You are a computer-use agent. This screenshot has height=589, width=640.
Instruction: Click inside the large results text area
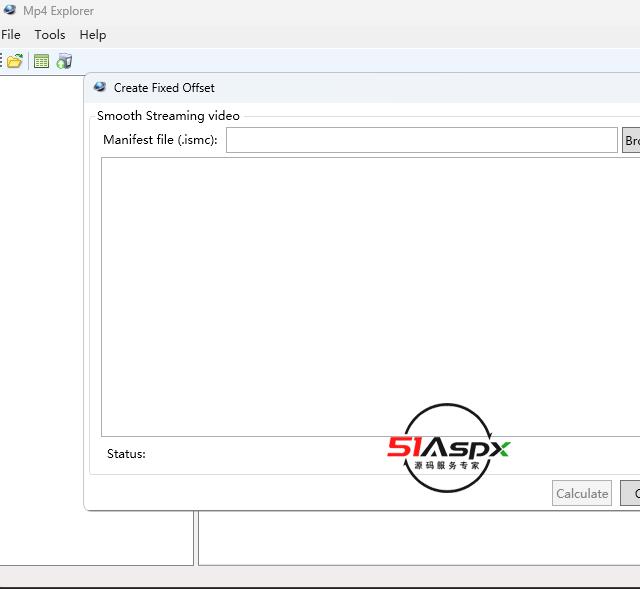[371, 297]
